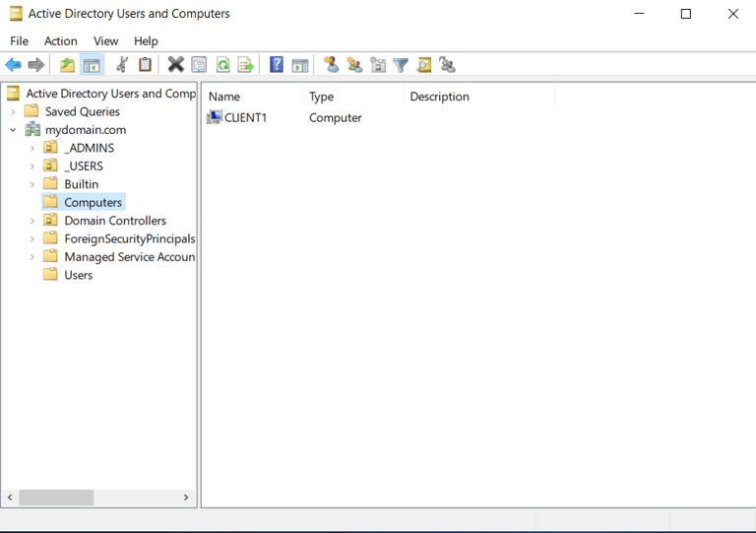Expand the Domain Controllers node
The image size is (756, 533).
click(x=32, y=221)
